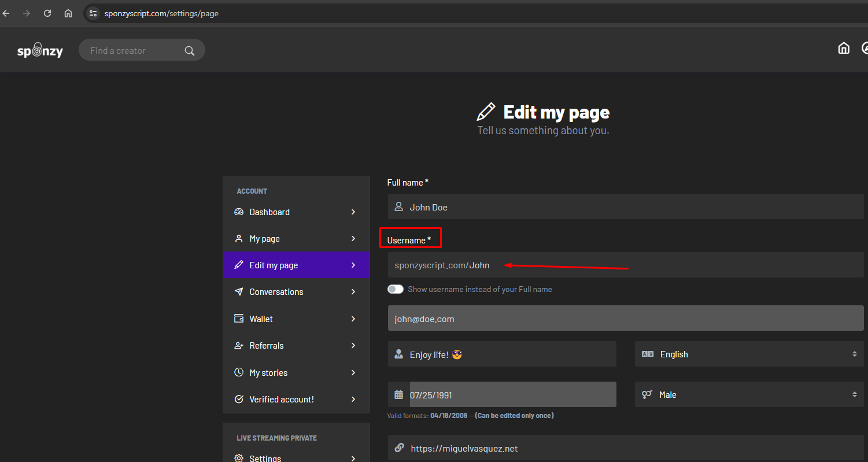Click the username field sponzyscript.com/John
Screen dimensions: 868x462
pos(626,265)
